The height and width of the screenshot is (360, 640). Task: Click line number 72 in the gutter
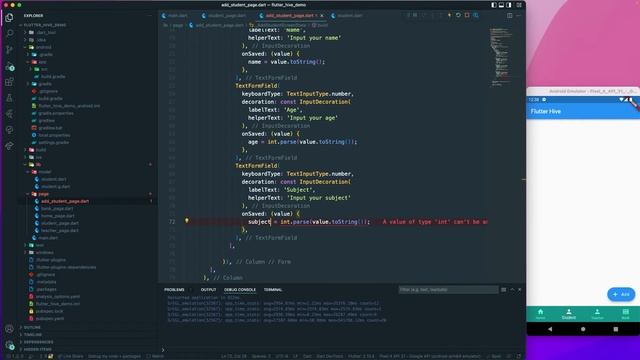172,222
